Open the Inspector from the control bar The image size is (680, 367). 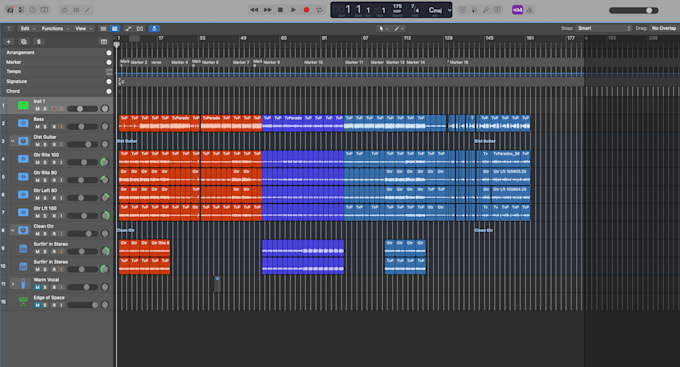click(x=21, y=10)
